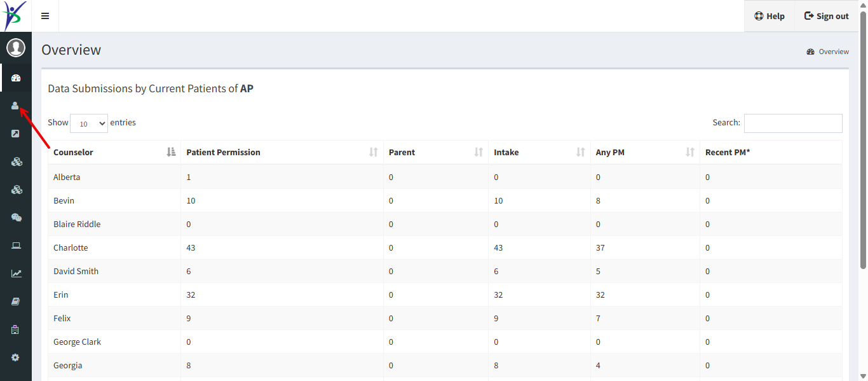The width and height of the screenshot is (868, 381).
Task: Open cubes icon just above chat icon
Action: [x=17, y=190]
